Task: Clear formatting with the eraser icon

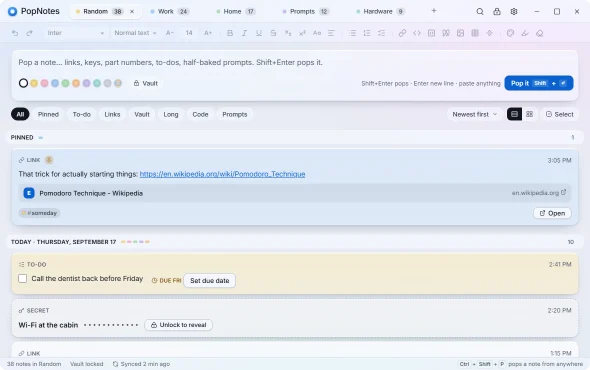Action: [540, 33]
